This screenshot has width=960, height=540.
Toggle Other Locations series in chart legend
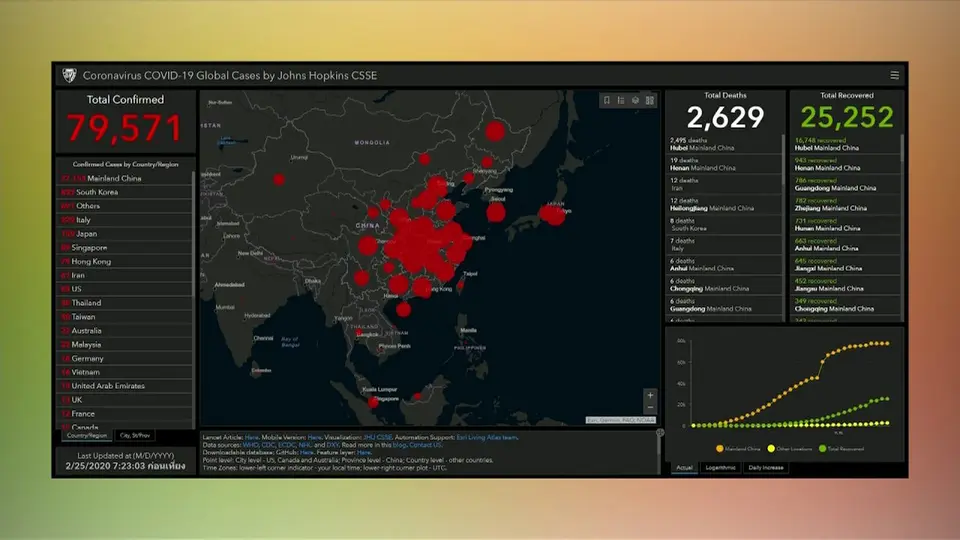click(x=789, y=449)
